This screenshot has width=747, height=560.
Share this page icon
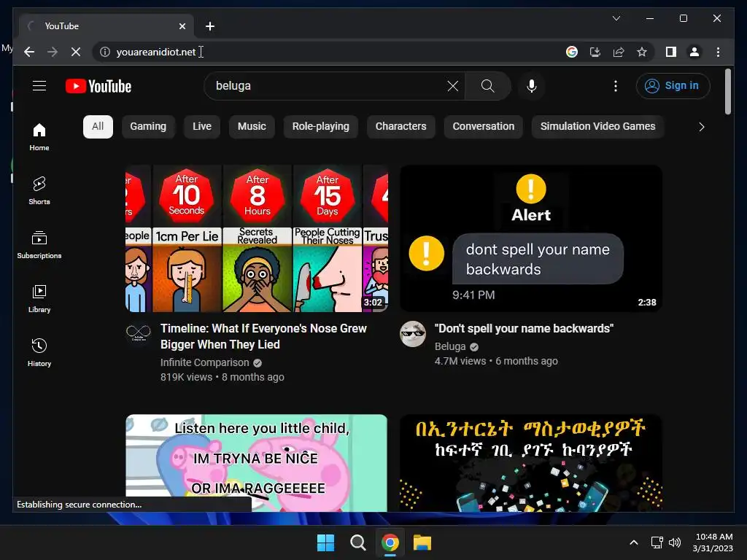click(x=619, y=52)
